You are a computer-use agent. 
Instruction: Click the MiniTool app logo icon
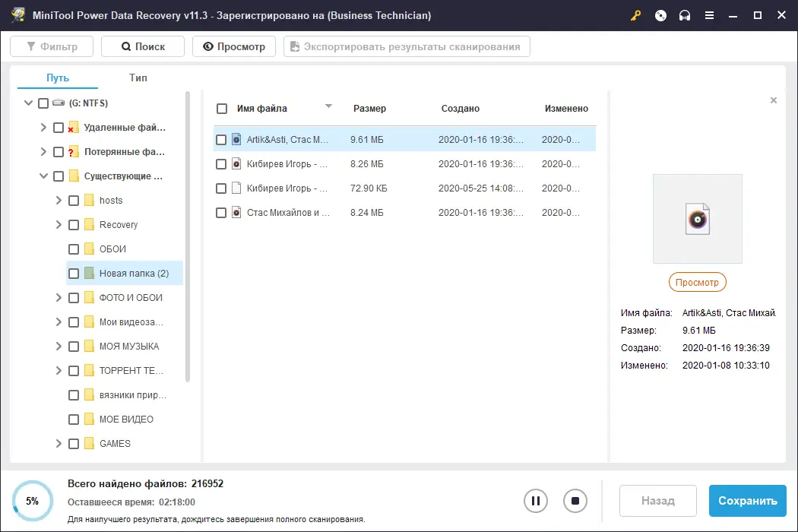tap(17, 14)
